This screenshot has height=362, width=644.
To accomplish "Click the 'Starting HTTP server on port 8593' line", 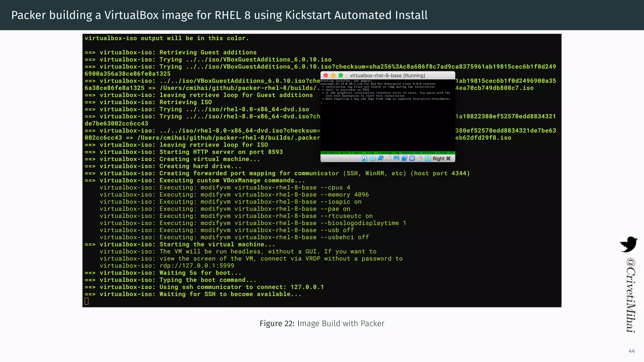I will pos(184,152).
